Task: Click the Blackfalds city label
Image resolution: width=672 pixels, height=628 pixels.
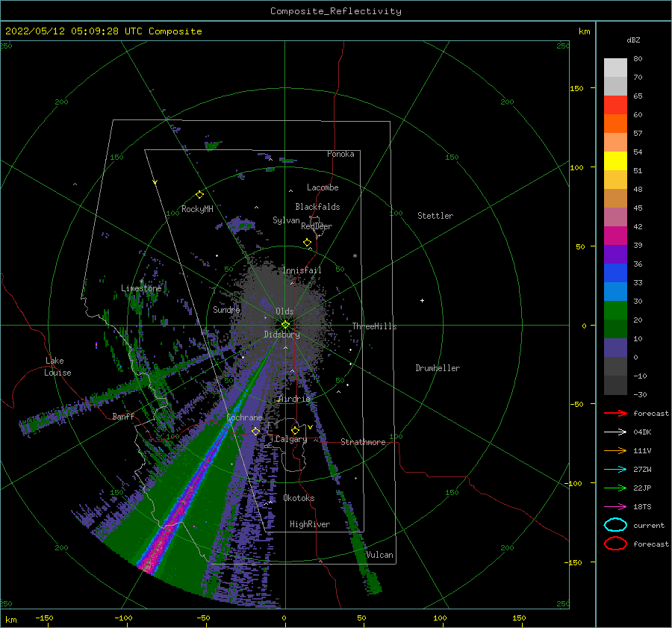Action: coord(317,207)
